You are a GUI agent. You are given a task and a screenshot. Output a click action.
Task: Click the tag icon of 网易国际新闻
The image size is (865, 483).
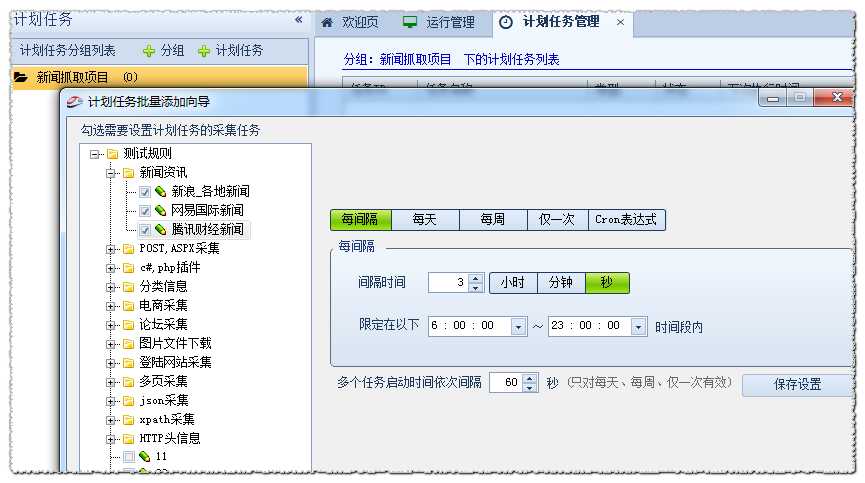point(161,211)
